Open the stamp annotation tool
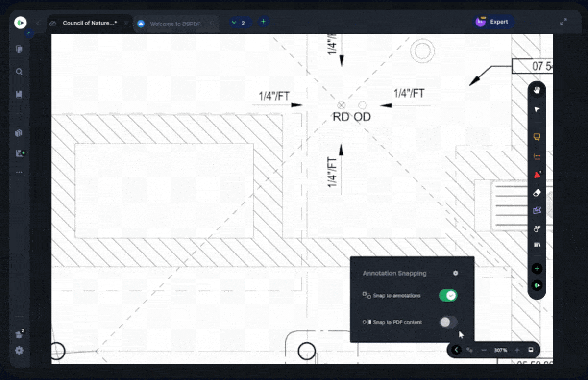Image resolution: width=588 pixels, height=380 pixels. [537, 210]
